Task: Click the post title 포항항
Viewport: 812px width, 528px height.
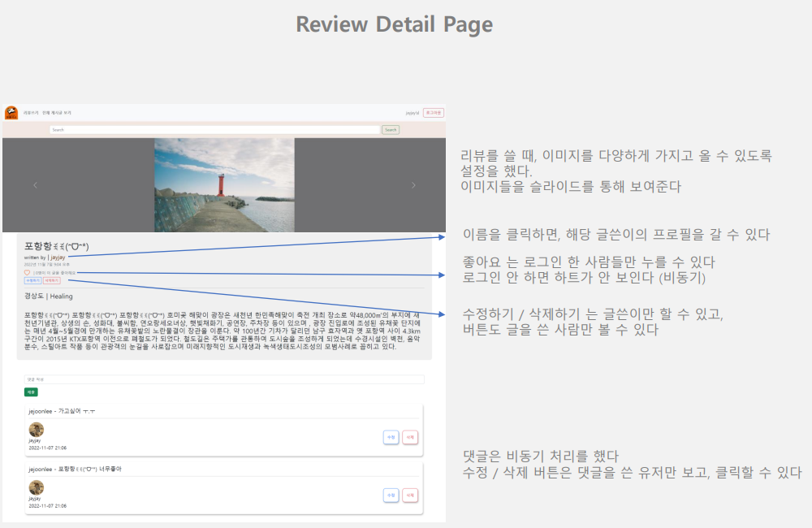Action: tap(57, 246)
